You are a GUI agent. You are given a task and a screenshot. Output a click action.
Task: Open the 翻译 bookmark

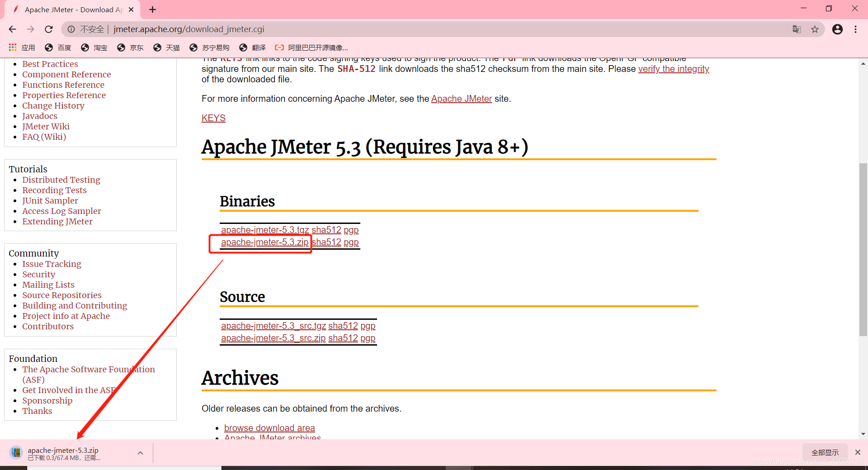252,47
